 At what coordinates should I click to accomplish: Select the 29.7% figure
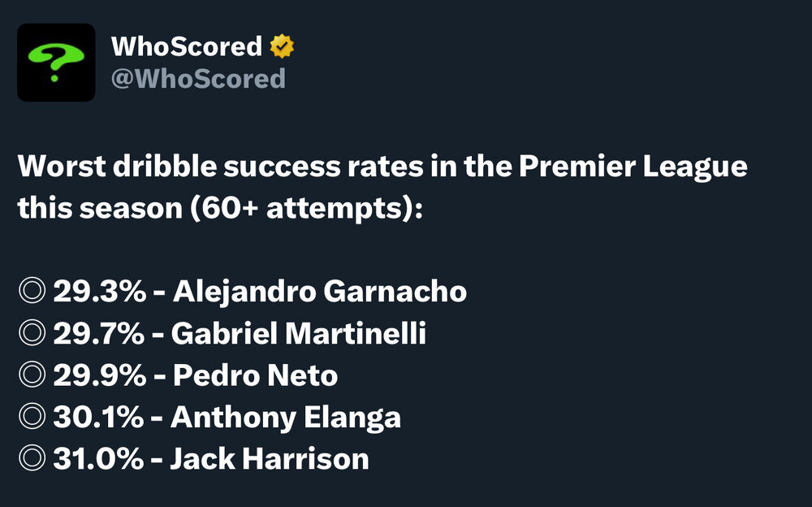99,333
